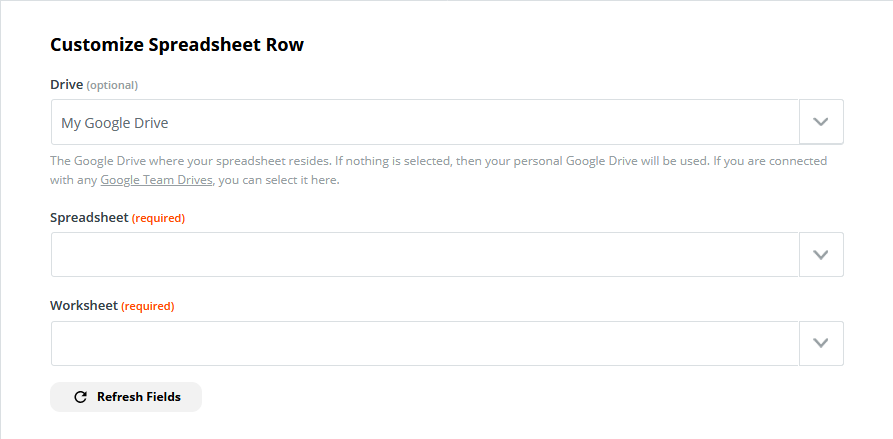Click help text 'The Google Drive where your spreadsheet resides'
This screenshot has width=893, height=439.
click(191, 161)
